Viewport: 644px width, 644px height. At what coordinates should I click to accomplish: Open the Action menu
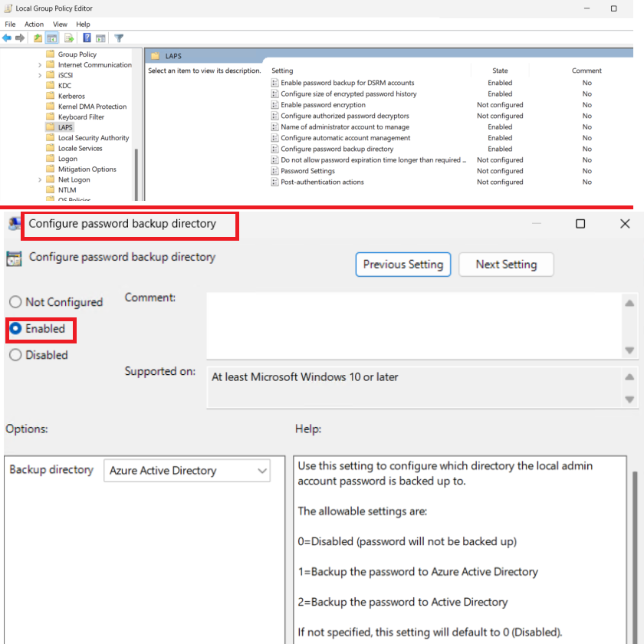(x=34, y=25)
